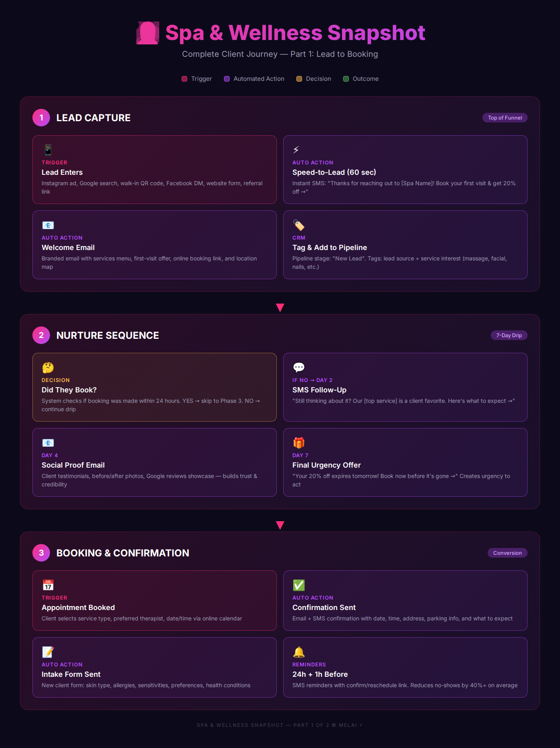Viewport: 560px width, 748px height.
Task: Click the Welcome Email envelope icon
Action: [x=48, y=225]
